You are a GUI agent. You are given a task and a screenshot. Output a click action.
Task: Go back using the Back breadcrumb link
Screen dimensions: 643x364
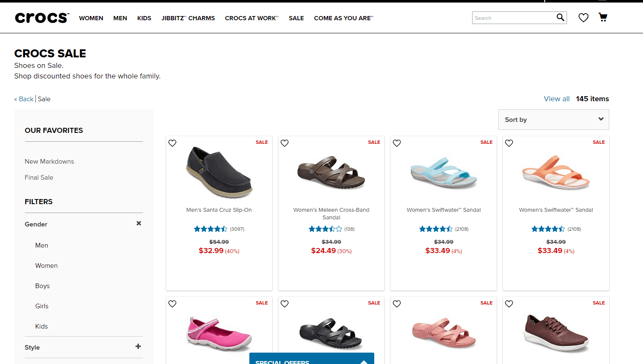[24, 99]
